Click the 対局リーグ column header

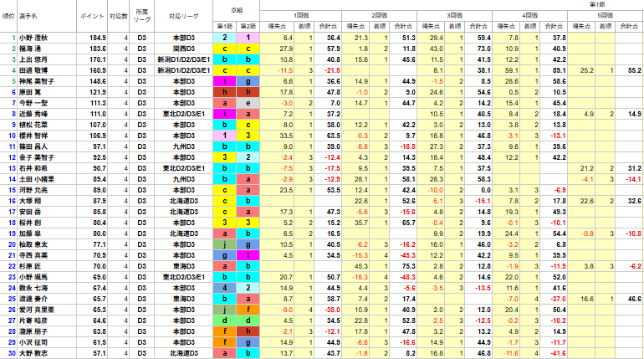pyautogui.click(x=184, y=16)
